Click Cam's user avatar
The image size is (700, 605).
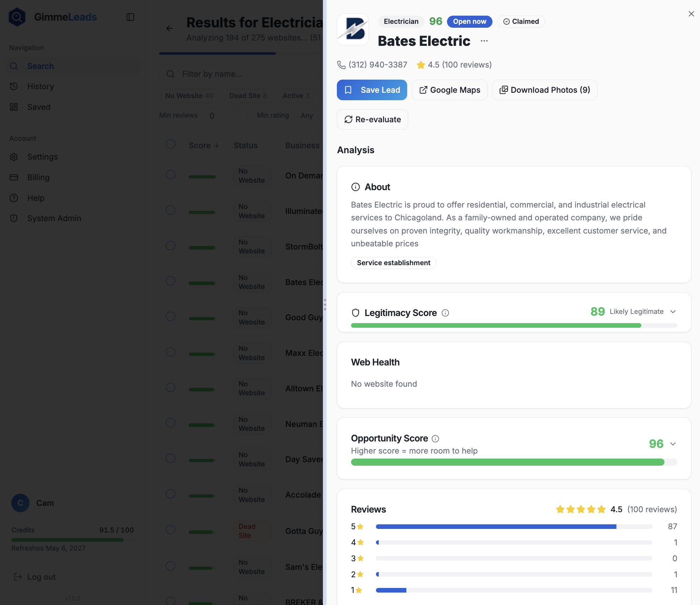pyautogui.click(x=20, y=503)
